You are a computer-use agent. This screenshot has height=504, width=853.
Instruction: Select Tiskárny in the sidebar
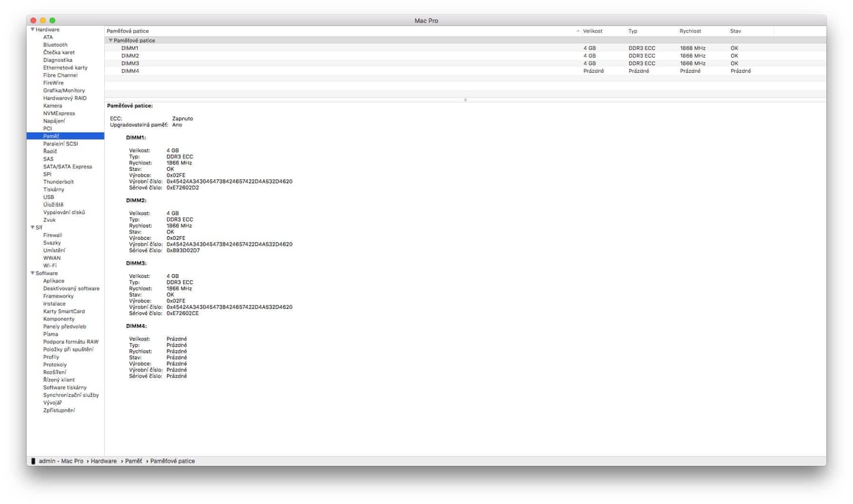54,189
